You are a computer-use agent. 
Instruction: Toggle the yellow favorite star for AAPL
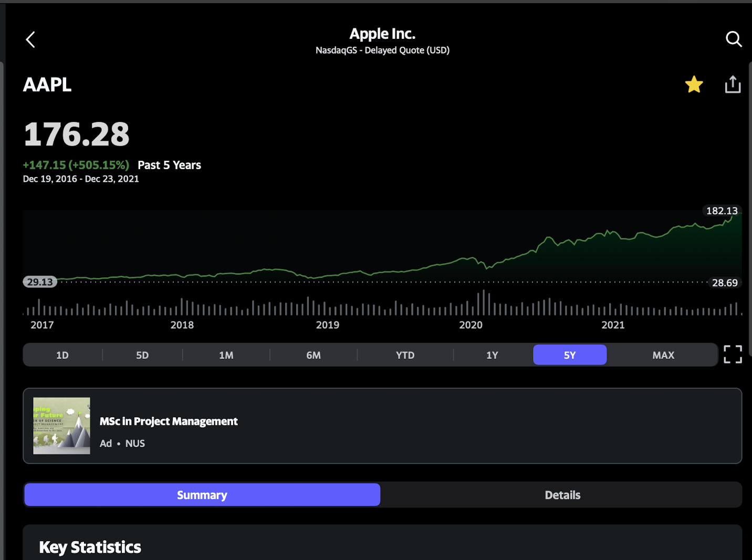(694, 84)
